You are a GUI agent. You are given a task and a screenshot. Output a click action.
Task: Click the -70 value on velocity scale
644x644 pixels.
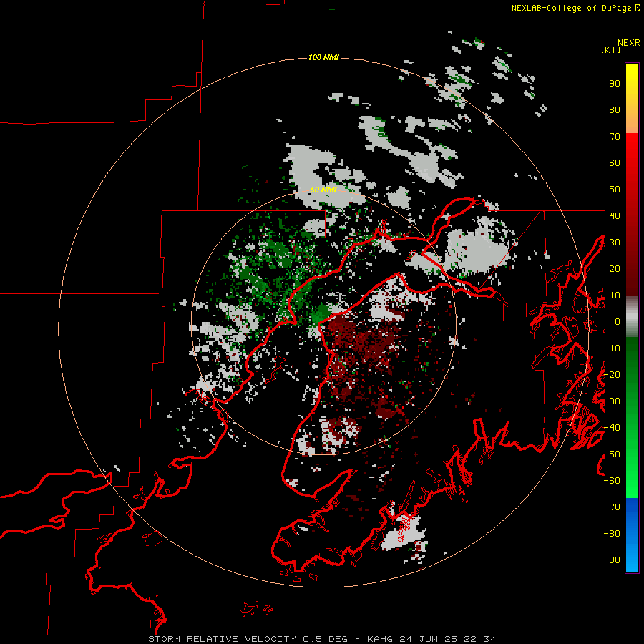tap(612, 507)
